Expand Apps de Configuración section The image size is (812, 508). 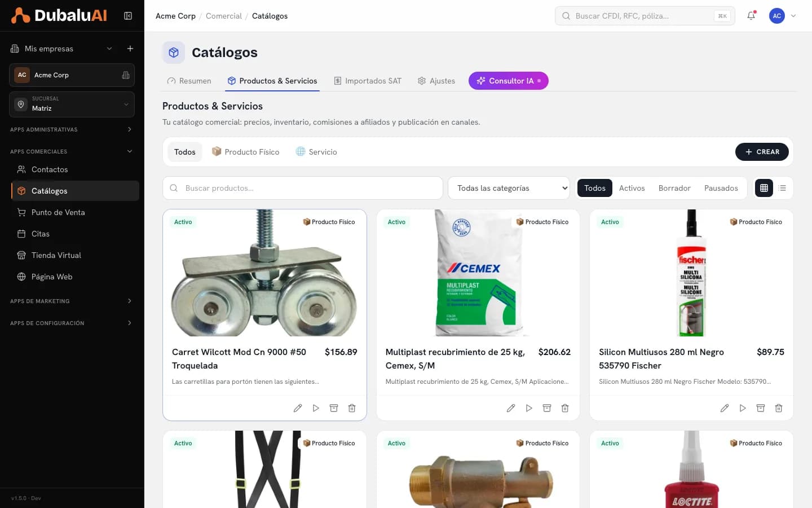coord(72,323)
